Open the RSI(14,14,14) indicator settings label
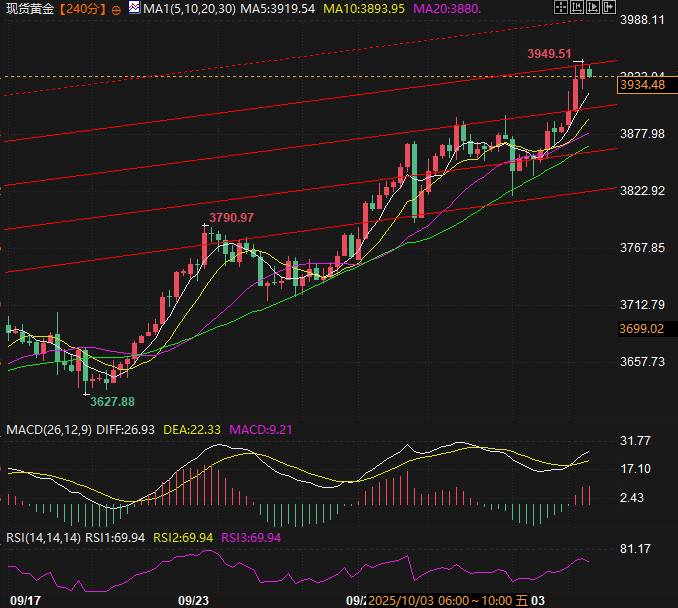The image size is (678, 608). pos(43,538)
